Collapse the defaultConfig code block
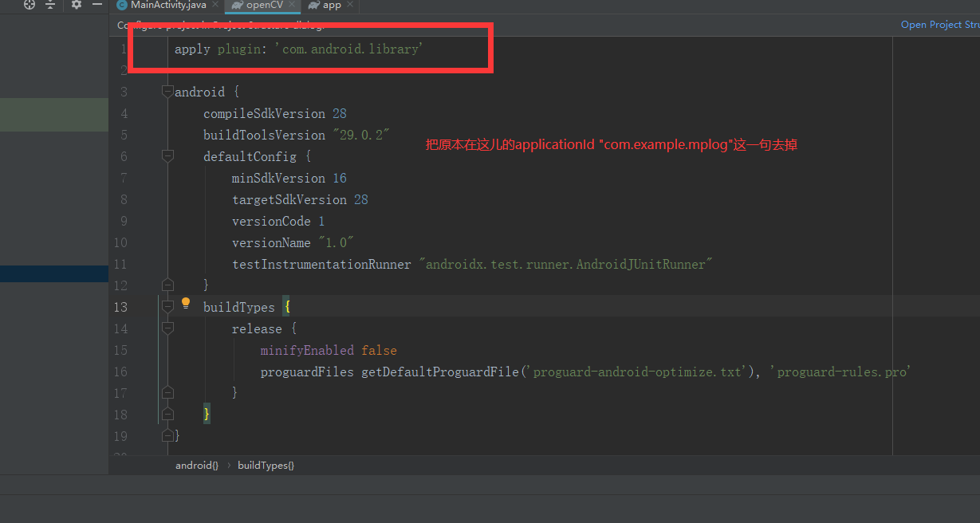This screenshot has height=523, width=980. (x=167, y=156)
